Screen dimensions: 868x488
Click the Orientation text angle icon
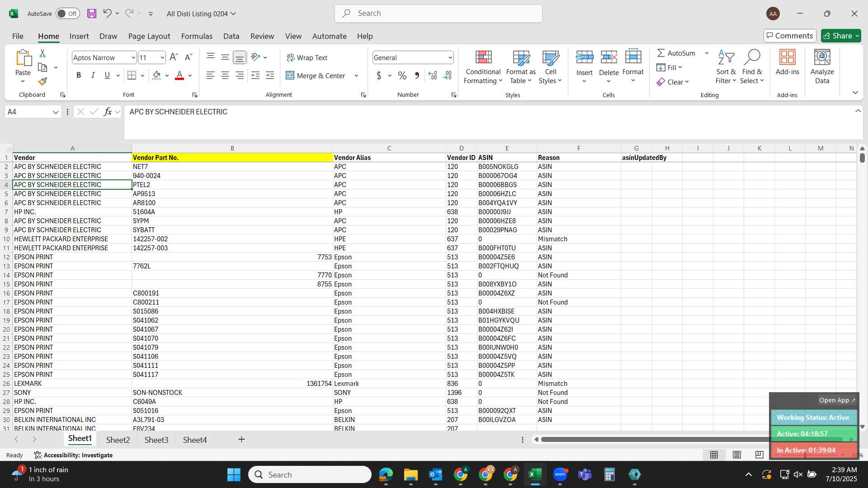(255, 57)
